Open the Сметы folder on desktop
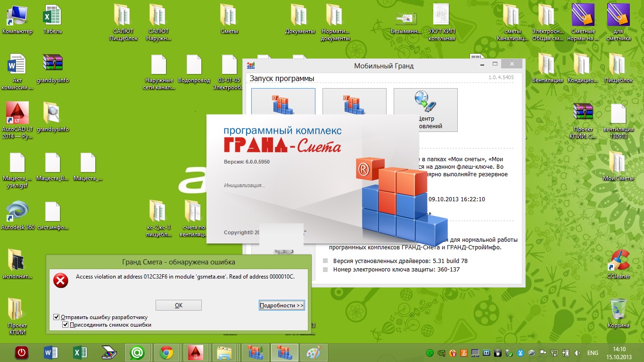This screenshot has width=644, height=362. (229, 20)
